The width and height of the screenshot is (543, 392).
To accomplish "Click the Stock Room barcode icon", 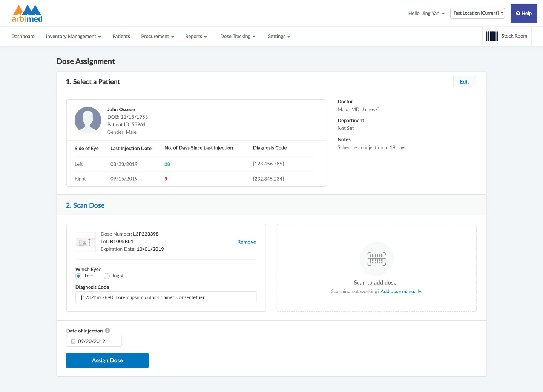I will coord(492,36).
